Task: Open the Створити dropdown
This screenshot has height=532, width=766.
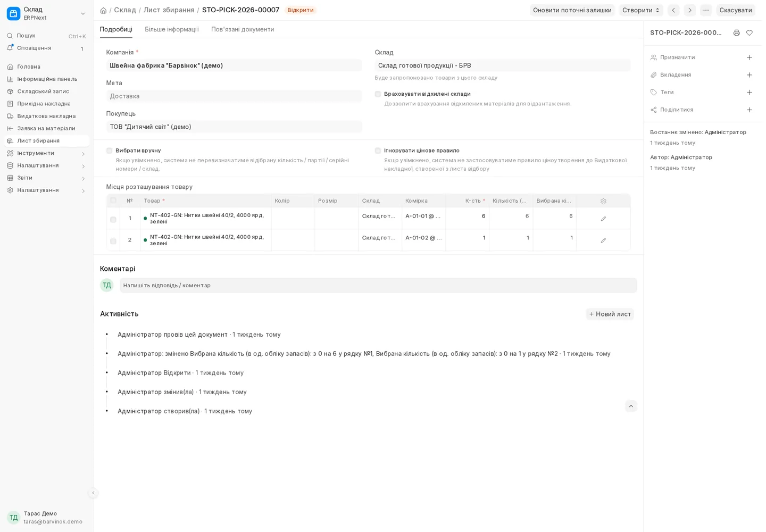Action: 641,10
